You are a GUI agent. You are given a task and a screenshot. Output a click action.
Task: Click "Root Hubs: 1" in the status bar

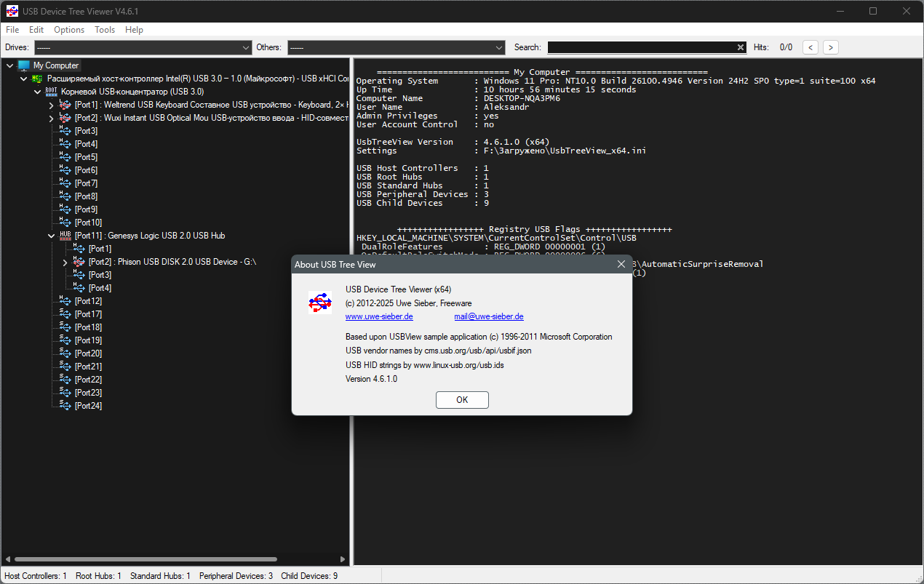(99, 576)
